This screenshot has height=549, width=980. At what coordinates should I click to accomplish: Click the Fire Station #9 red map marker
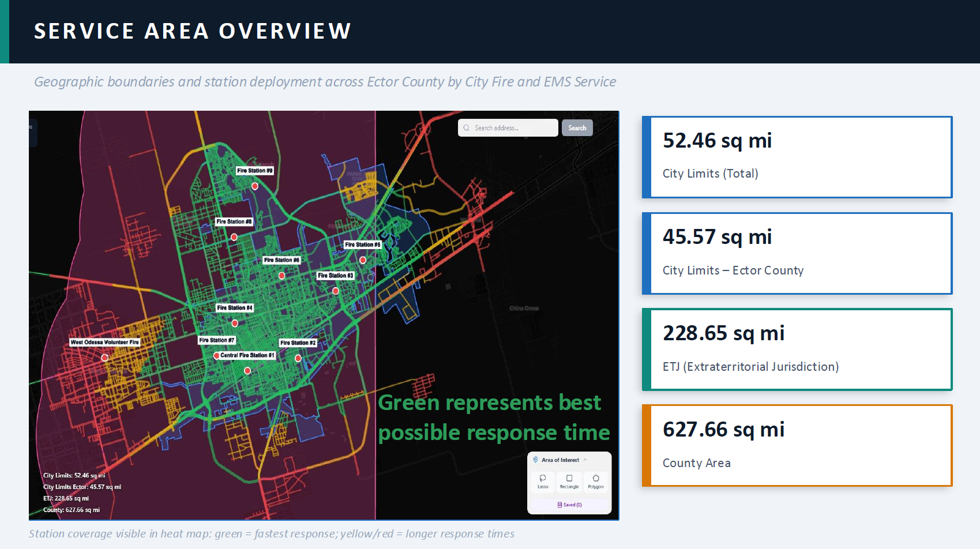point(255,186)
